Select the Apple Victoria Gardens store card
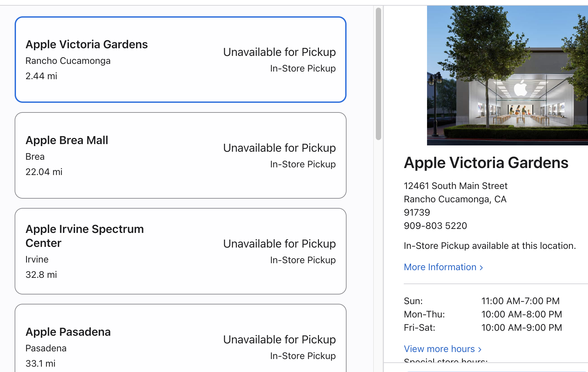 coord(181,60)
